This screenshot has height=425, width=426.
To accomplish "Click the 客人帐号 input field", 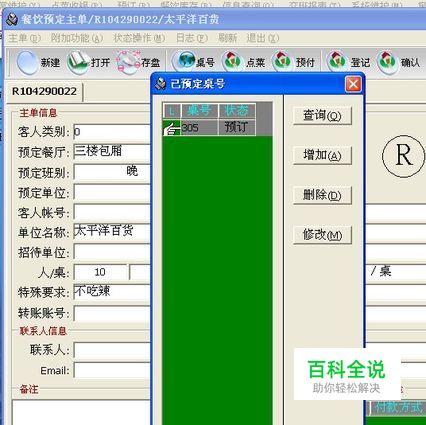I will (x=112, y=212).
